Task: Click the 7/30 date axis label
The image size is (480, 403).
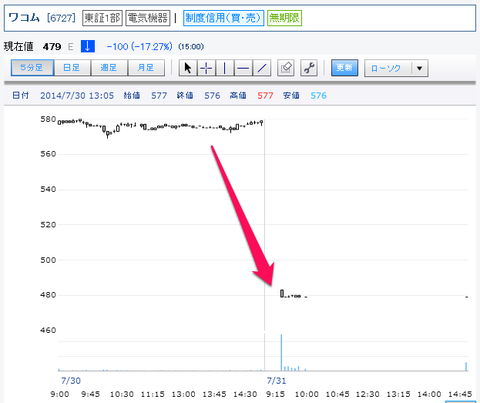Action: pyautogui.click(x=71, y=381)
